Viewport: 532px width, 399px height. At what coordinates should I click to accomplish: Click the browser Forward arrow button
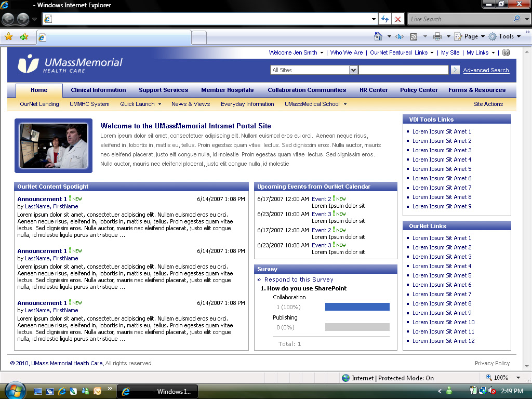click(x=23, y=19)
